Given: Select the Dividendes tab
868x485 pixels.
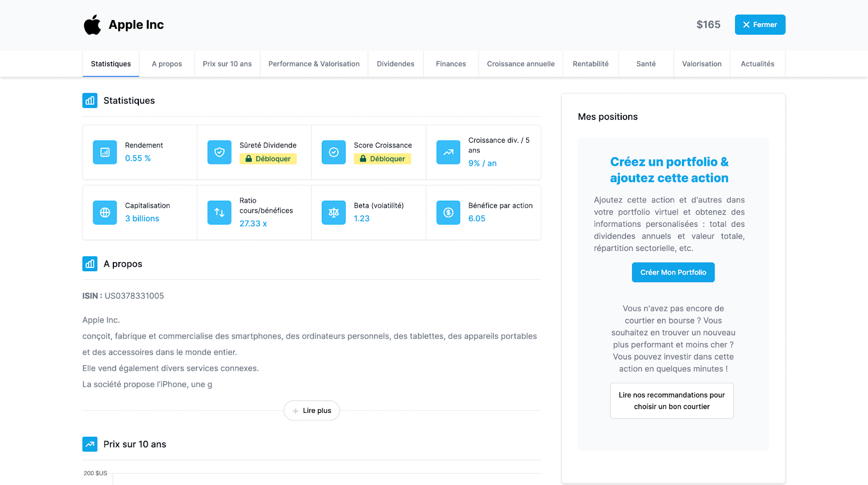Looking at the screenshot, I should tap(395, 64).
